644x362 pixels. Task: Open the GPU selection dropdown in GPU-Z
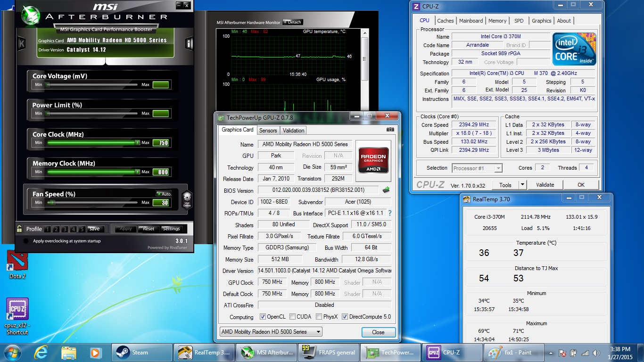click(x=271, y=332)
